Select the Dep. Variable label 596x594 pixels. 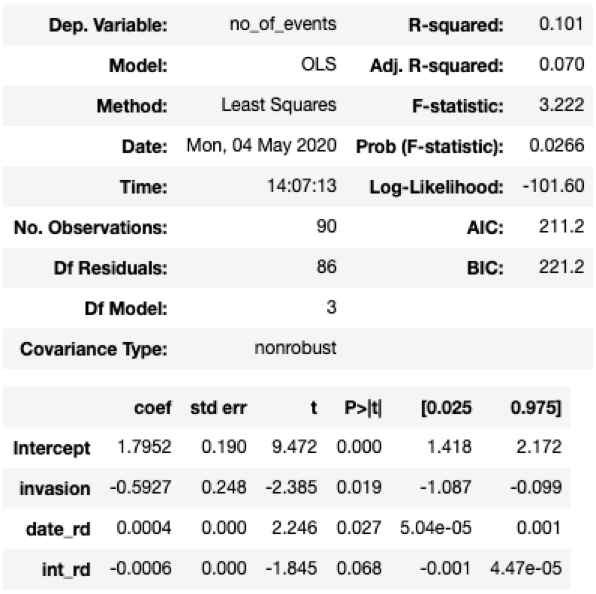point(108,25)
